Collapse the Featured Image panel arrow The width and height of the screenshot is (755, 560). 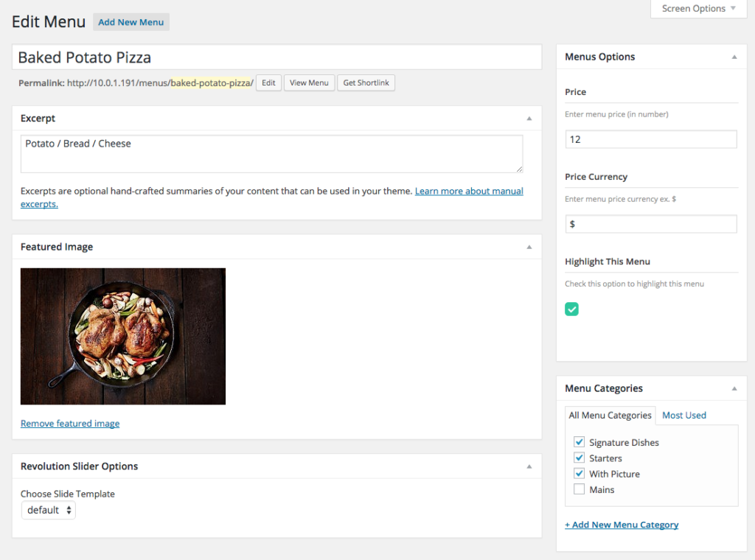(x=529, y=248)
